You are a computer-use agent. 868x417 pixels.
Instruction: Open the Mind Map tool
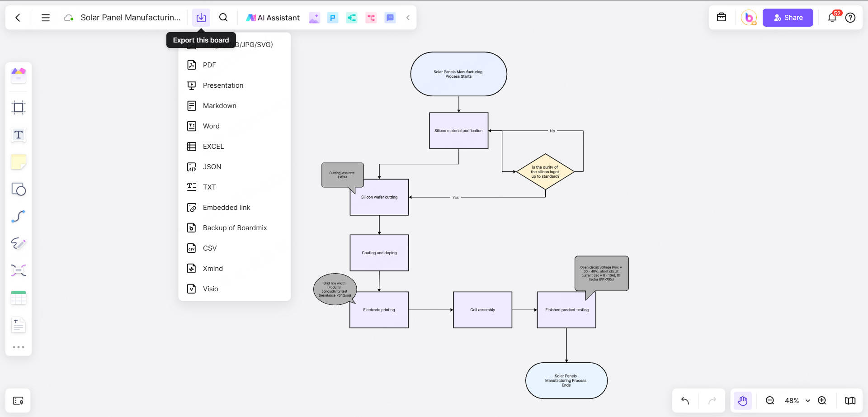(x=19, y=270)
